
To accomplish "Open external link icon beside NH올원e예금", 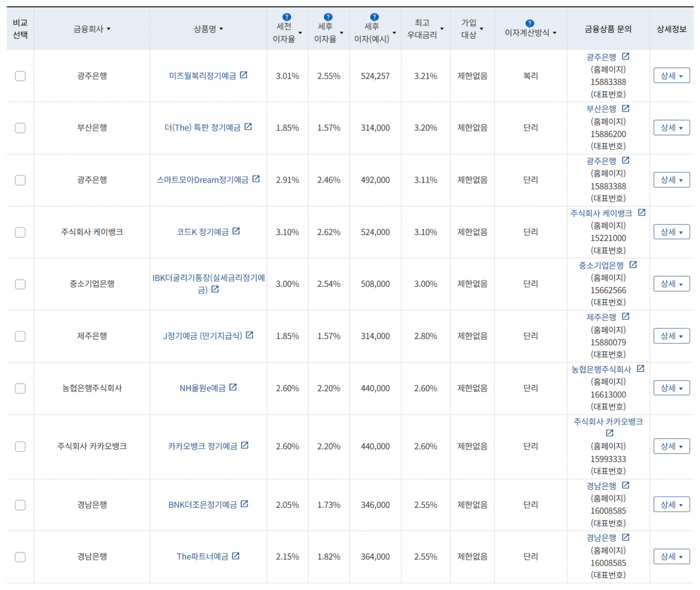I will (233, 388).
